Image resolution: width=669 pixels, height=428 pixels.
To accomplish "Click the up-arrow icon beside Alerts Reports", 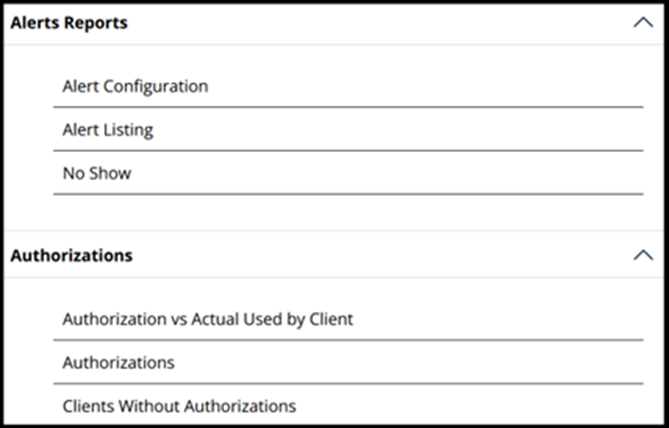I will tap(643, 22).
